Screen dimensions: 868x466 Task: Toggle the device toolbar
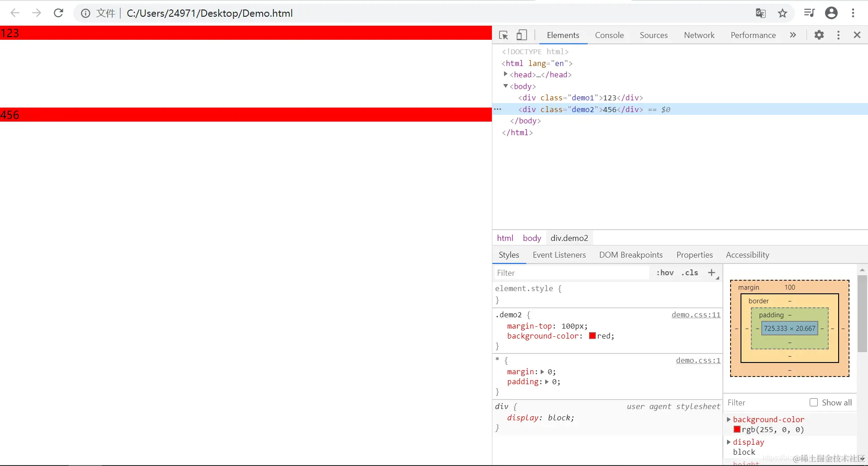click(x=522, y=35)
